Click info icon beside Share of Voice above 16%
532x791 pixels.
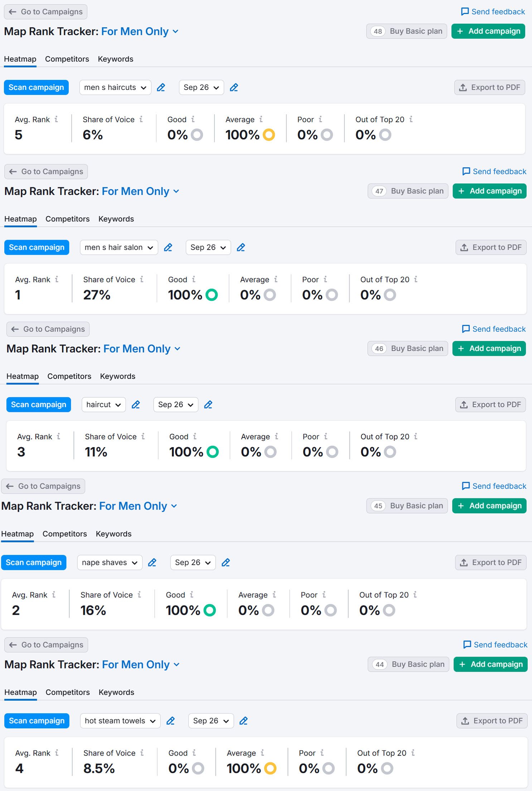tap(139, 595)
